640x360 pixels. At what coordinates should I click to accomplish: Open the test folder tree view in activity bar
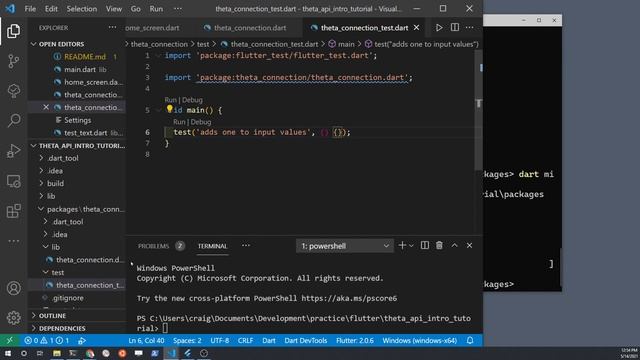tap(13, 91)
